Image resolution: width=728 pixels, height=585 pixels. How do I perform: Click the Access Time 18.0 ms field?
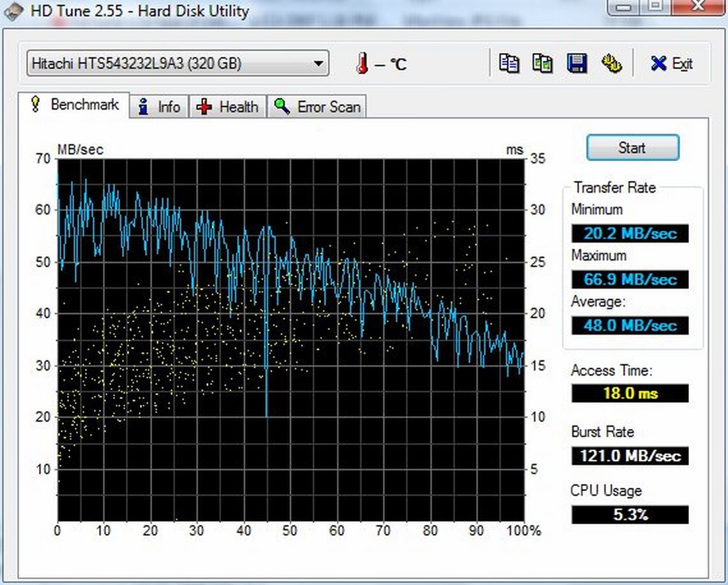click(630, 393)
